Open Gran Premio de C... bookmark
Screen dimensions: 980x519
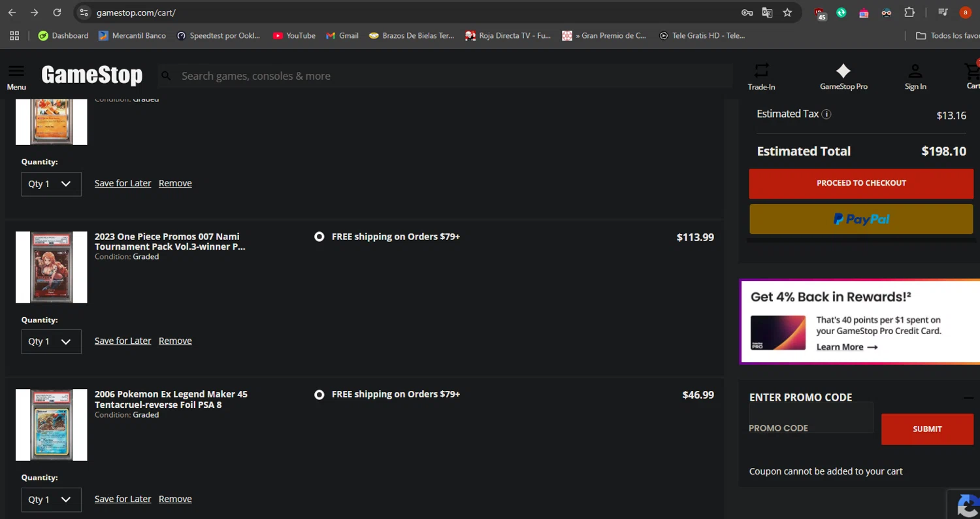click(604, 36)
